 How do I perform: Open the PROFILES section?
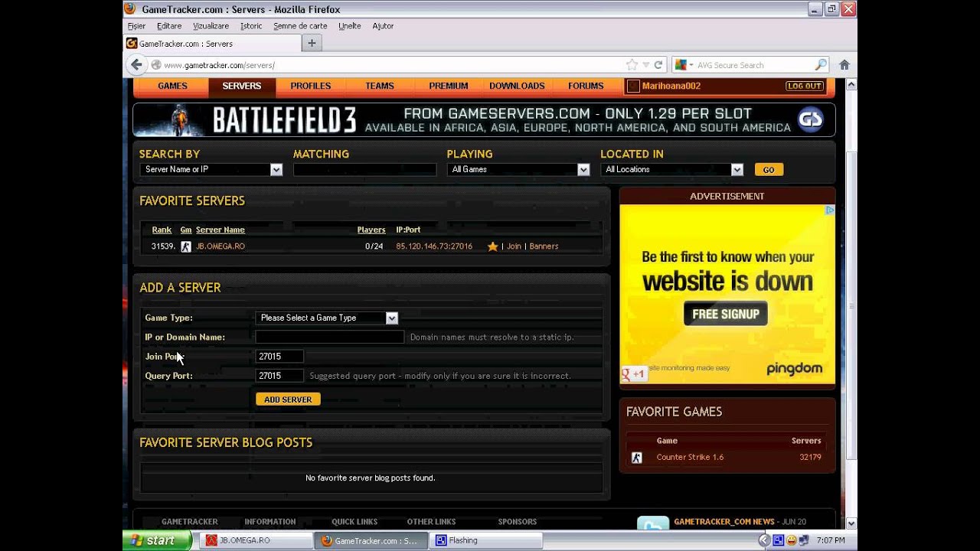tap(311, 86)
